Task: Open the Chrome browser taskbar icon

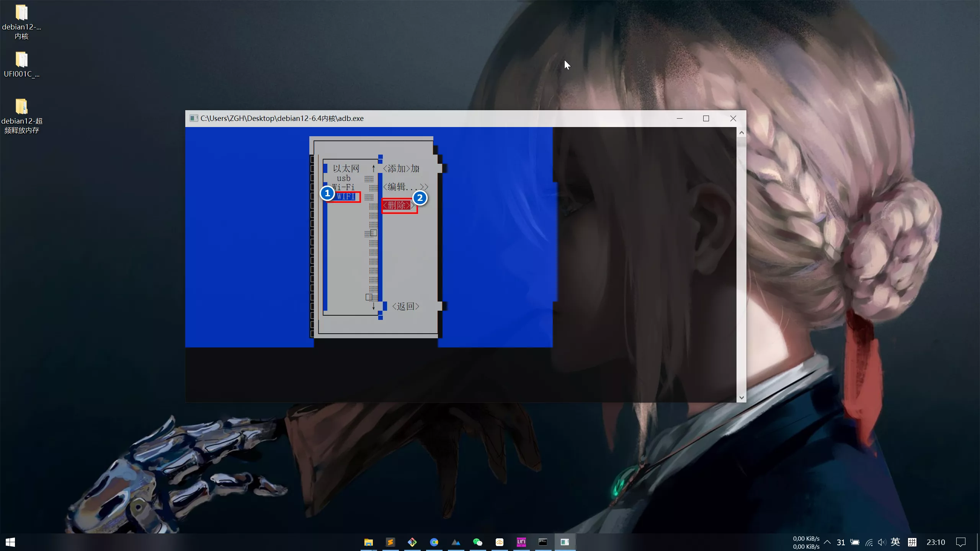Action: tap(434, 542)
